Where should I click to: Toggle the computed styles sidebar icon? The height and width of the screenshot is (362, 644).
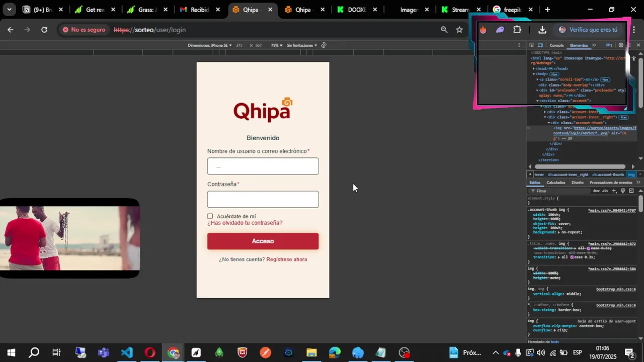pos(631,191)
